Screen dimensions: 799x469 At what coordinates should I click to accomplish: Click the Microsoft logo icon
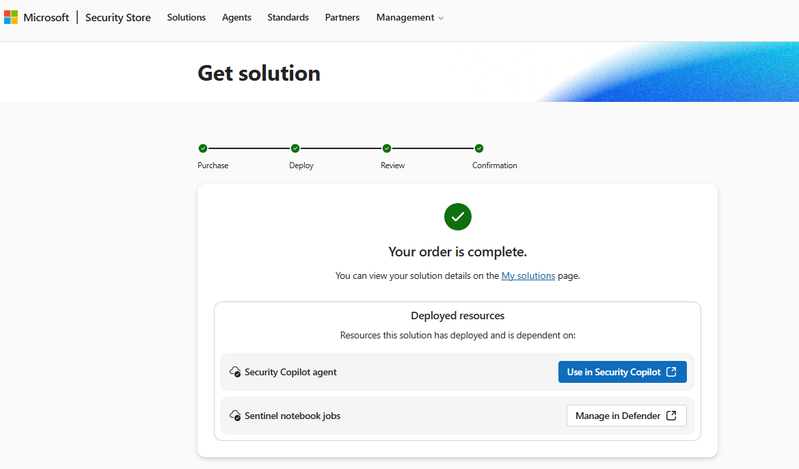tap(11, 17)
